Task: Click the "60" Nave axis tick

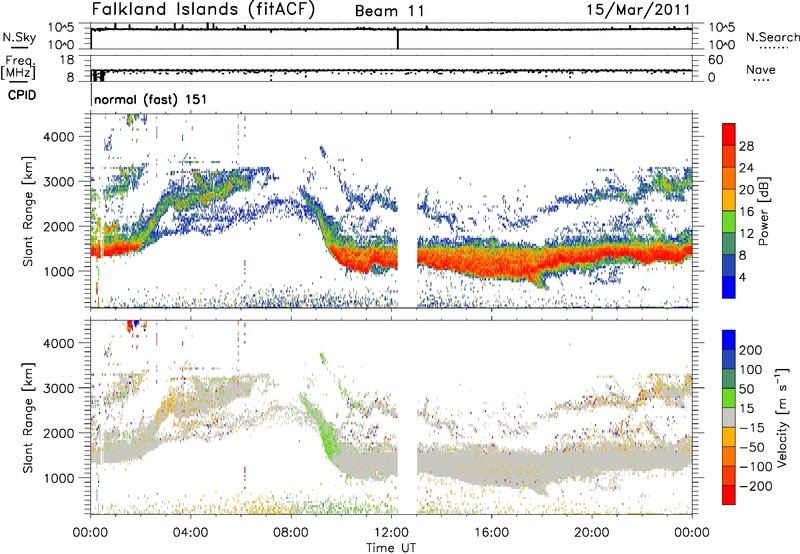Action: 716,60
